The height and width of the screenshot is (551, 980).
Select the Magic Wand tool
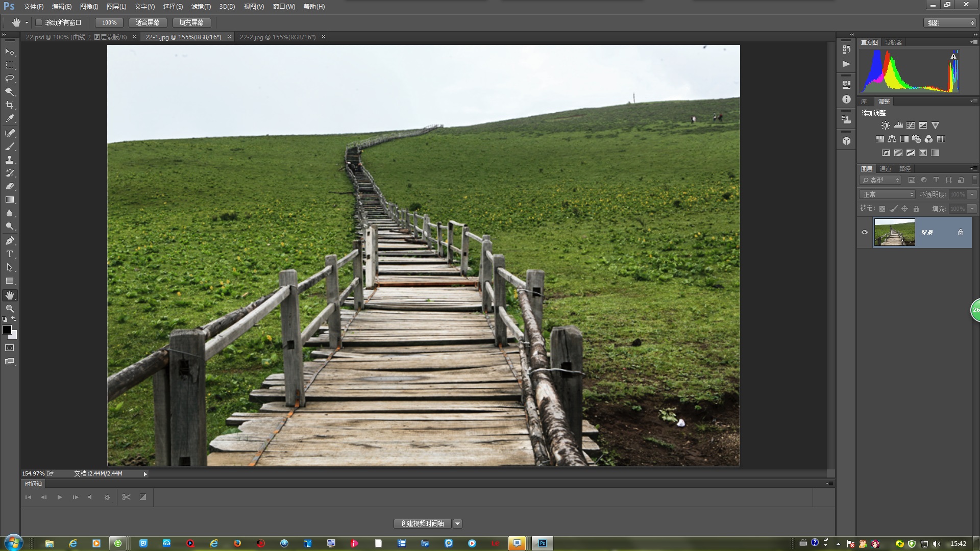click(10, 92)
